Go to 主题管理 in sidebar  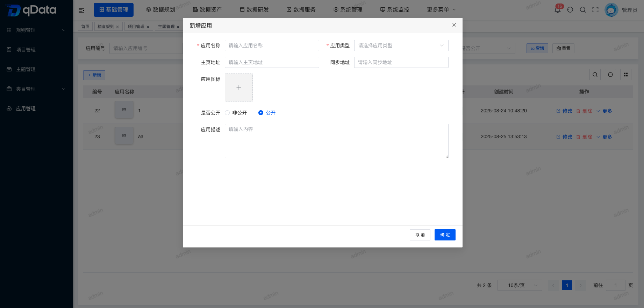pyautogui.click(x=36, y=69)
